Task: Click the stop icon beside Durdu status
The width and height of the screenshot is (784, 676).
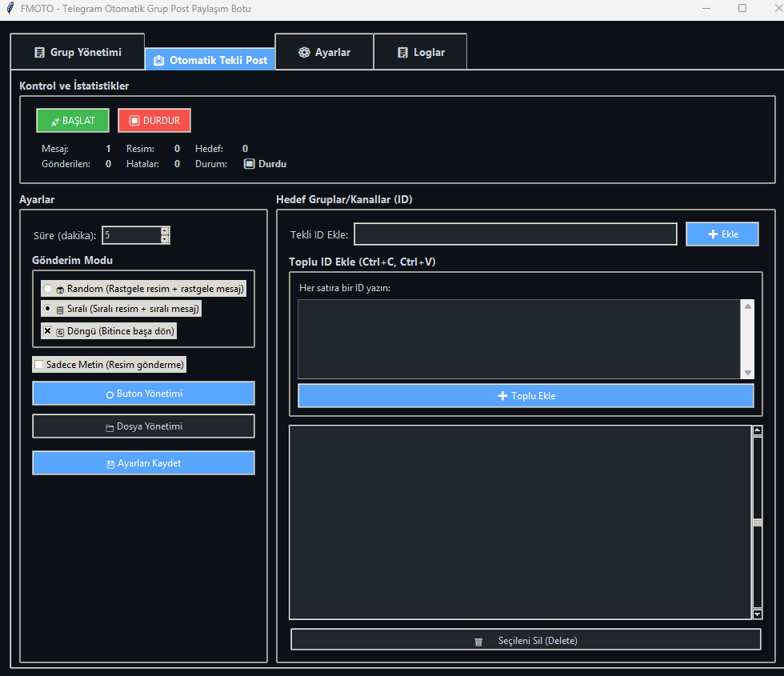Action: (249, 164)
